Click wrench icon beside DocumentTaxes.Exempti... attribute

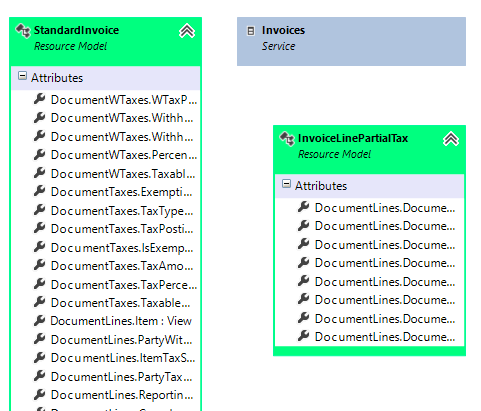(x=39, y=191)
